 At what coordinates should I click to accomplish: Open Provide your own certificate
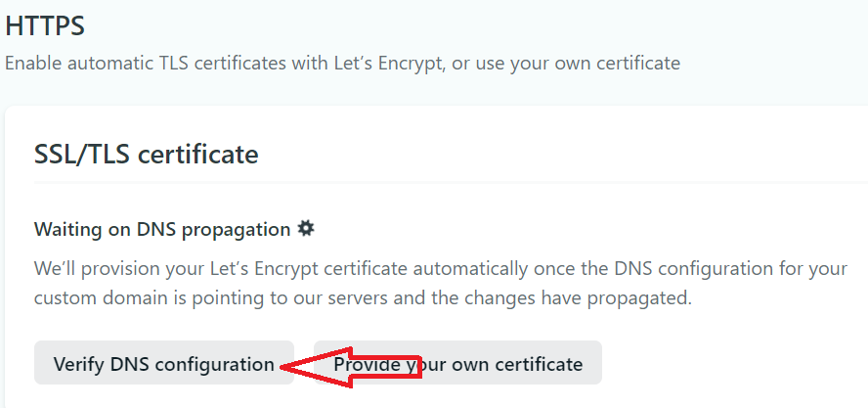(x=457, y=363)
